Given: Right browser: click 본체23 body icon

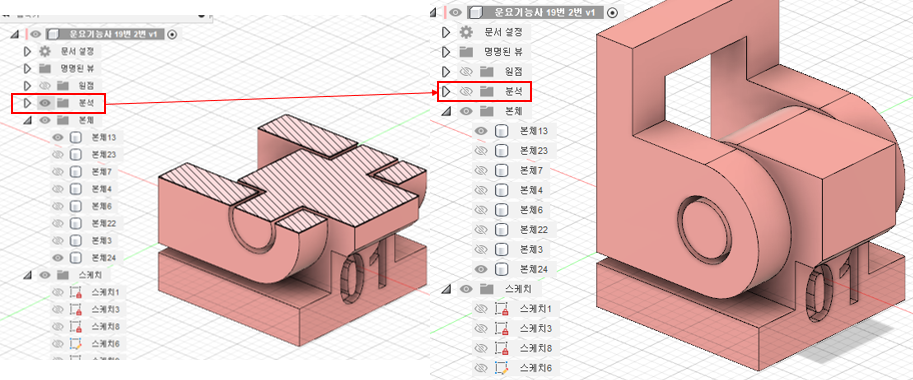Looking at the screenshot, I should click(501, 151).
